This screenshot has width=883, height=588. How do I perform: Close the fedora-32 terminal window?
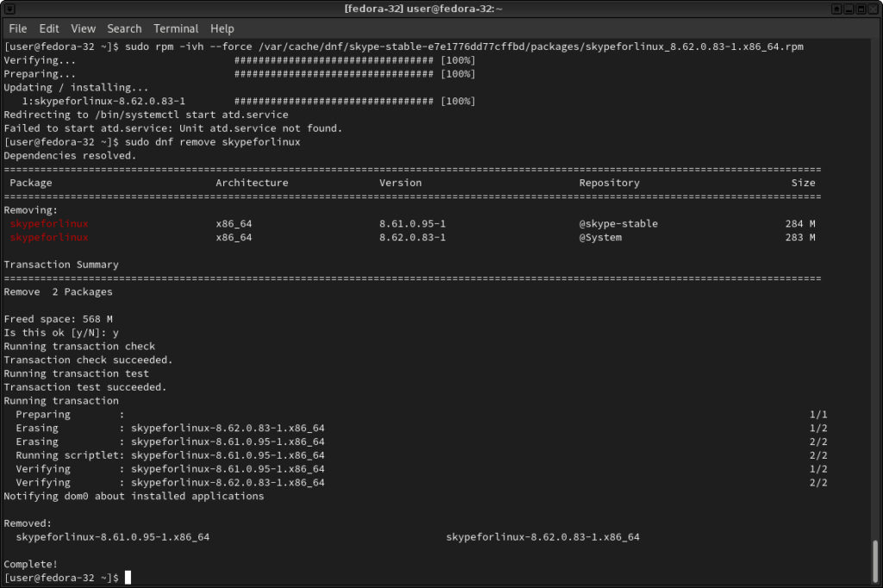(x=874, y=9)
